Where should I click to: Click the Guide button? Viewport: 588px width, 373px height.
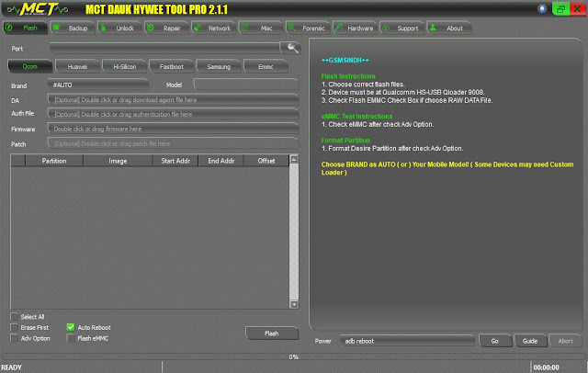click(530, 341)
